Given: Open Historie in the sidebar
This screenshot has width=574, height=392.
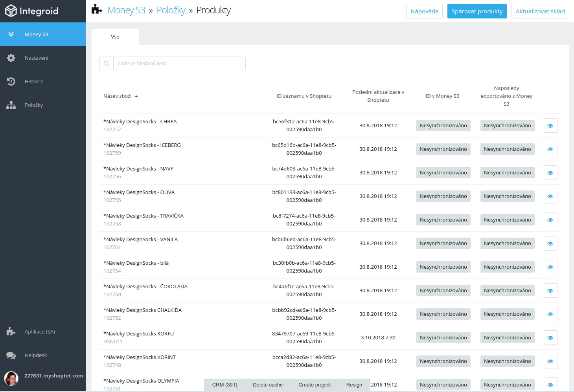Looking at the screenshot, I should pyautogui.click(x=43, y=81).
